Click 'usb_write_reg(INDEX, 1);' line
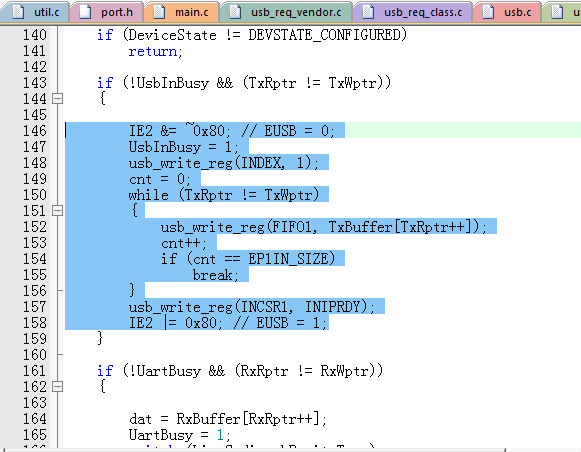Viewport: 581px width, 452px height. [x=223, y=163]
